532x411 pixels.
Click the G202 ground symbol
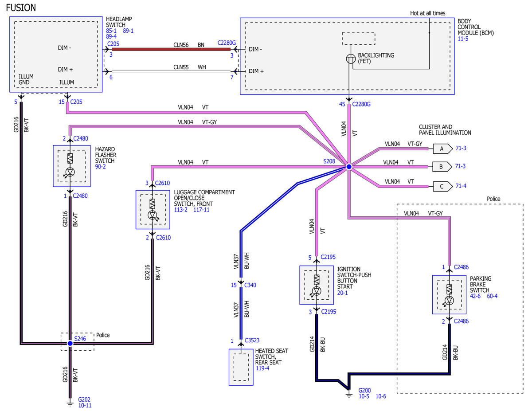70,403
